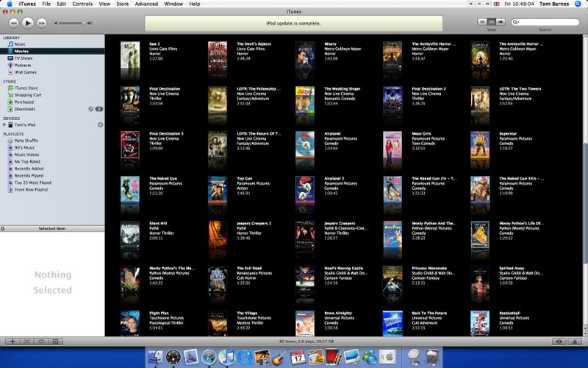Open Spotlight in the menu bar

578,4
